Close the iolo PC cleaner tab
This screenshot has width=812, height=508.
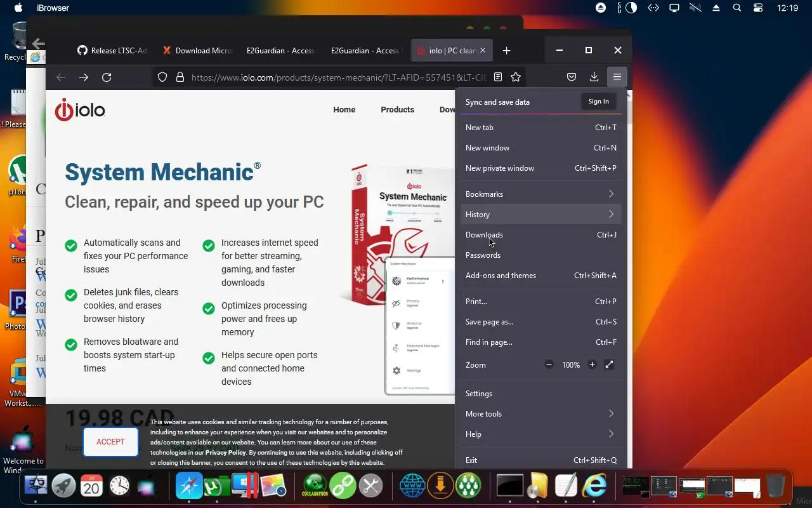point(483,50)
